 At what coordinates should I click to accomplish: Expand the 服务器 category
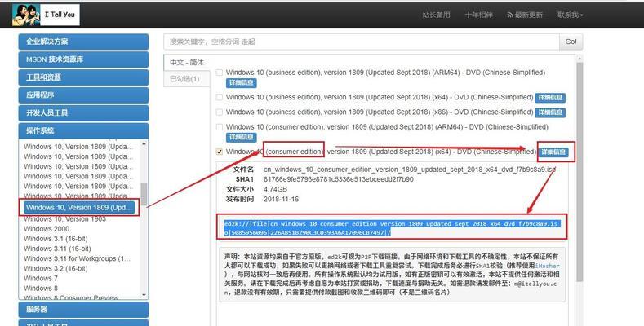[x=83, y=309]
